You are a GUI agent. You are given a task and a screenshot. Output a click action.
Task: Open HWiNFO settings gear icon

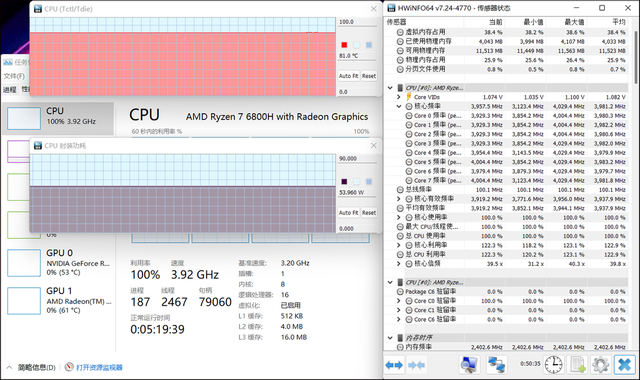point(601,364)
